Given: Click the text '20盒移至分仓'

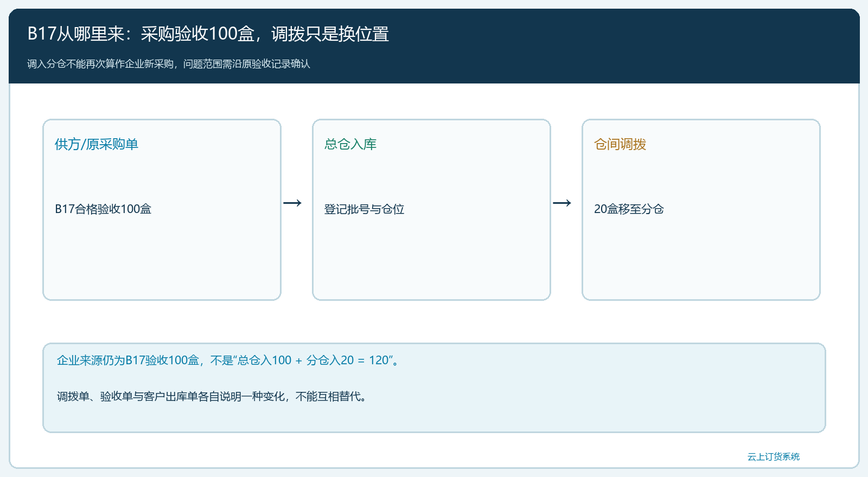Looking at the screenshot, I should tap(629, 209).
